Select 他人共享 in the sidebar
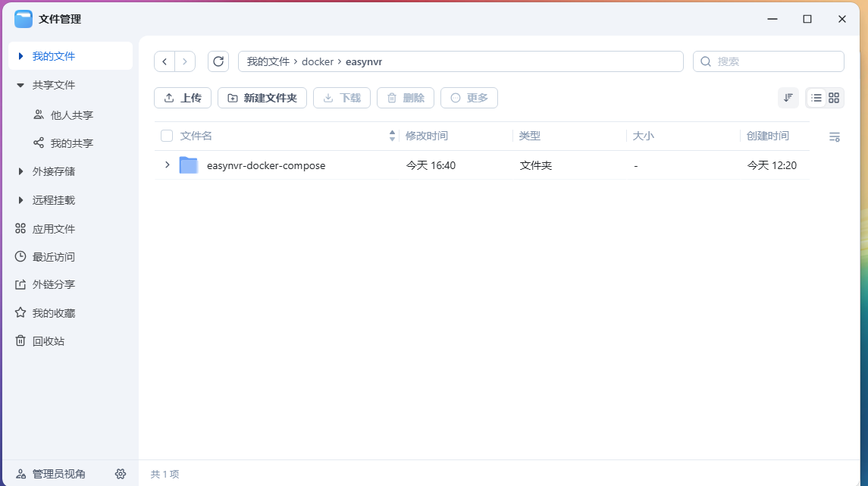Screen dimensions: 868x486 (71, 115)
